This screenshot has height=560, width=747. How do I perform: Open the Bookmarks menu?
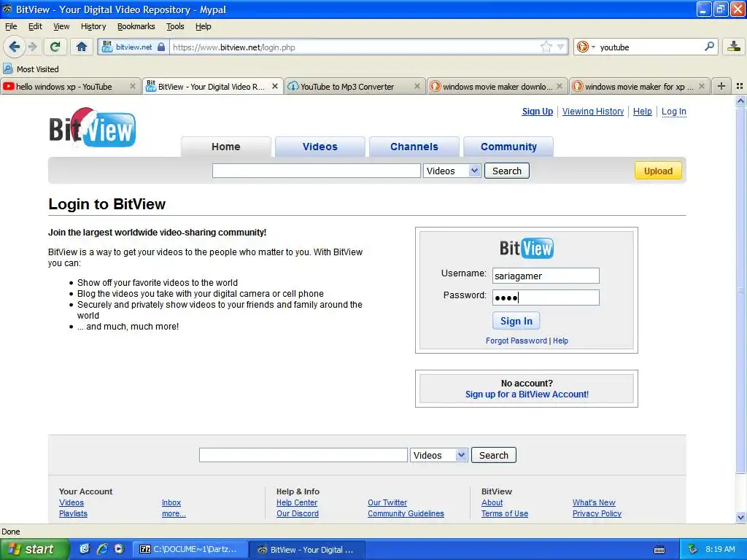click(x=136, y=26)
